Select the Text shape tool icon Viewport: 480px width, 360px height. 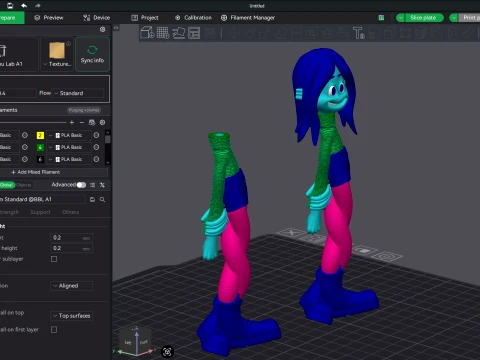point(359,33)
